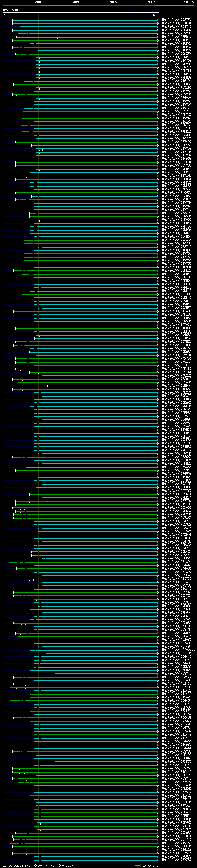197x868 pixels.
Task: Select the UniRef100_Q5PYQ1 label
Action: coord(177,453)
